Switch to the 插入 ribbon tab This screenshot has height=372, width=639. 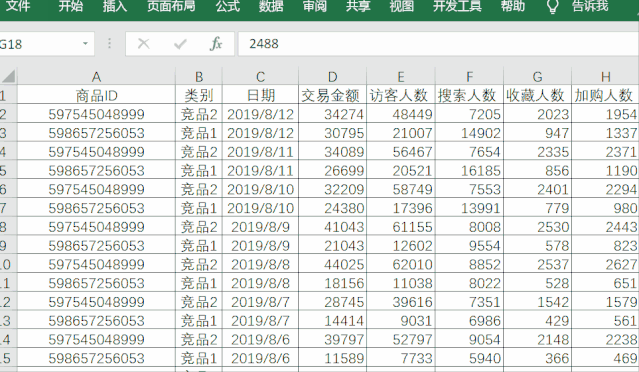(115, 6)
